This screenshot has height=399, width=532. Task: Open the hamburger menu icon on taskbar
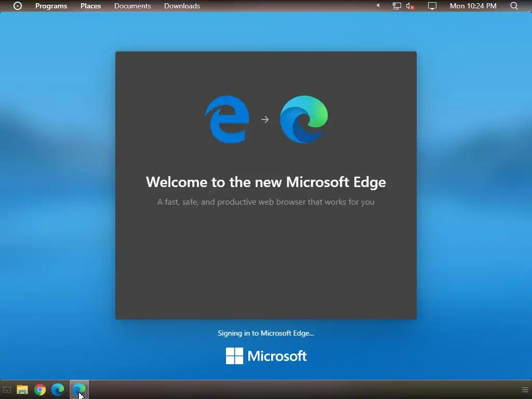(525, 390)
